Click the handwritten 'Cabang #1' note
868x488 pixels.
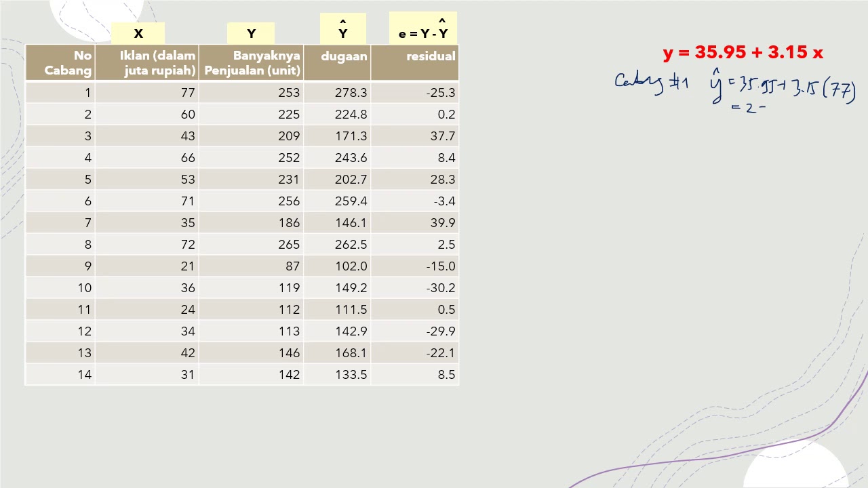(652, 83)
